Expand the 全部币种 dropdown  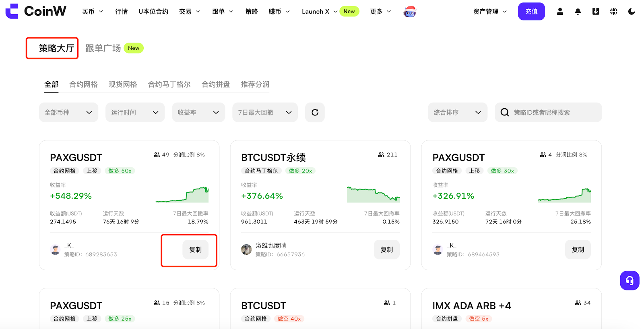[68, 112]
